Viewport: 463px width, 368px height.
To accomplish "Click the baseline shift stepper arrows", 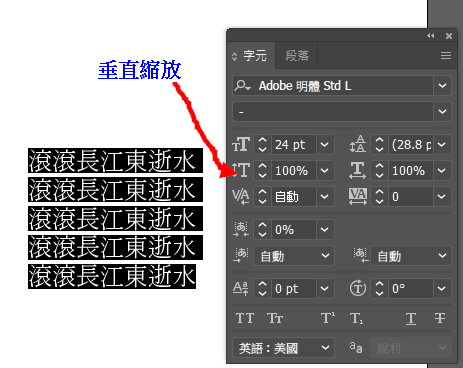I will [x=263, y=289].
